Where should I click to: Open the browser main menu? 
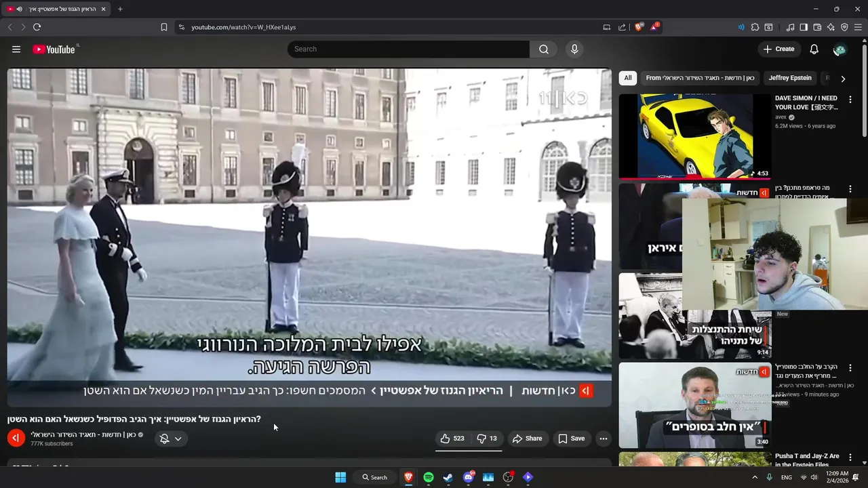click(859, 27)
